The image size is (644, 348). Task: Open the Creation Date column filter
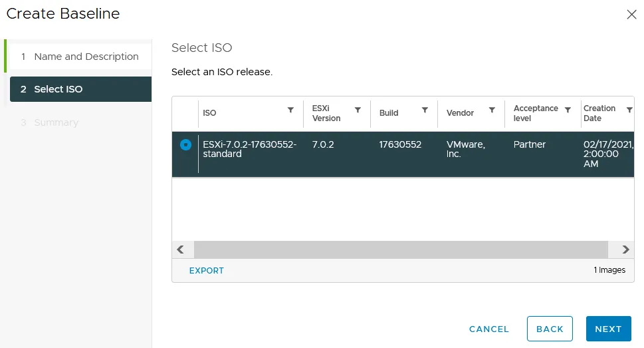pos(629,110)
